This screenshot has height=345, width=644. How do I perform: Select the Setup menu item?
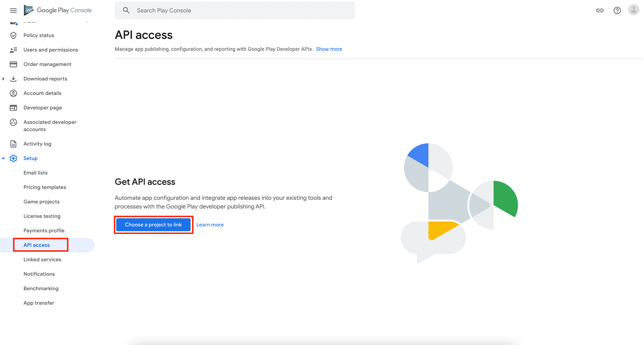click(31, 158)
